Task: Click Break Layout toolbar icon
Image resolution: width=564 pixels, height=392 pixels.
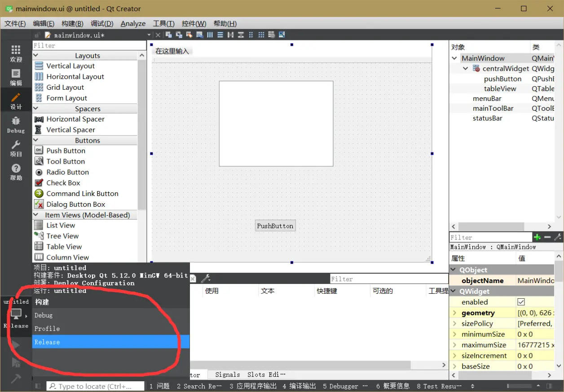Action: pyautogui.click(x=272, y=35)
